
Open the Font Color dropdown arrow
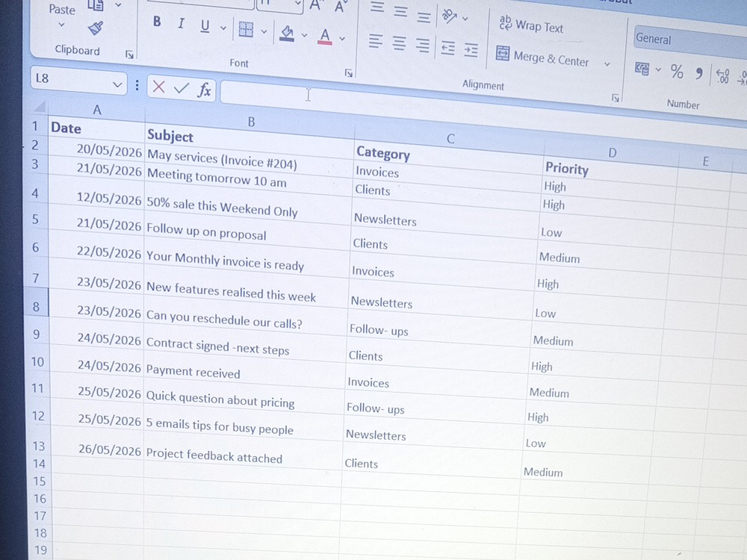pos(342,39)
